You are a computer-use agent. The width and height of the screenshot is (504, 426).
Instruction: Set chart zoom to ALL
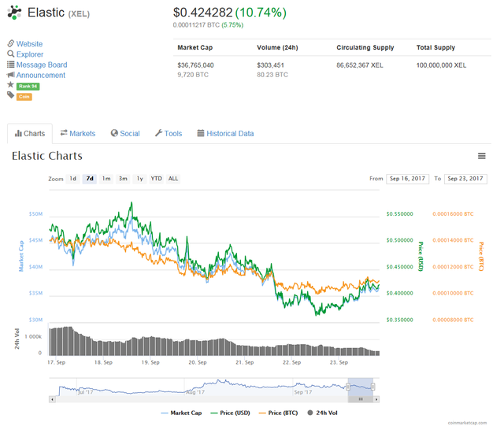pyautogui.click(x=173, y=179)
